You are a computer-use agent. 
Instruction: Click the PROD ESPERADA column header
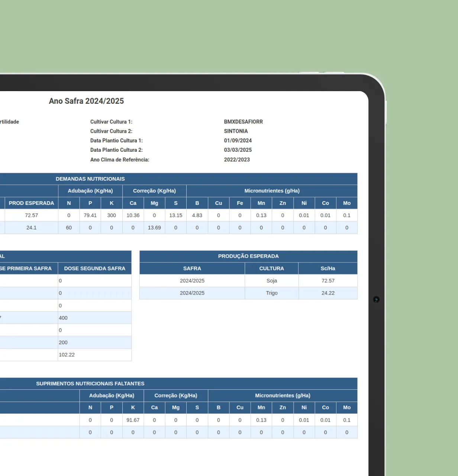[32, 203]
